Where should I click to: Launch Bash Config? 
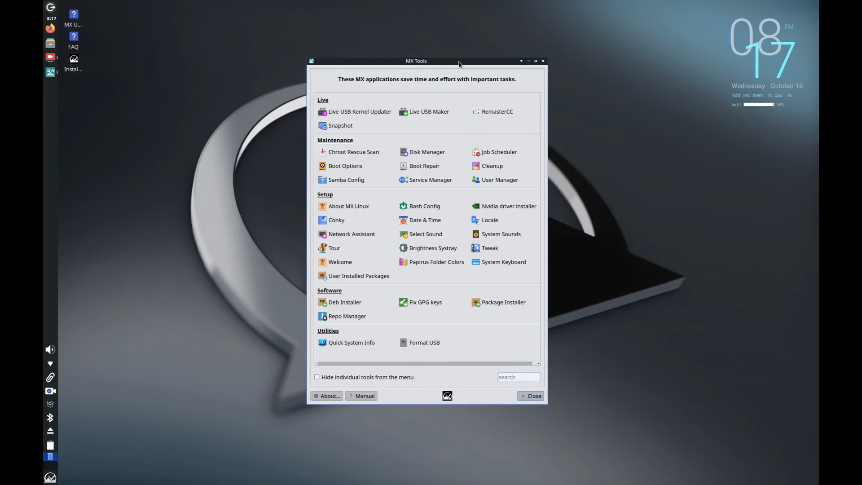pyautogui.click(x=419, y=206)
